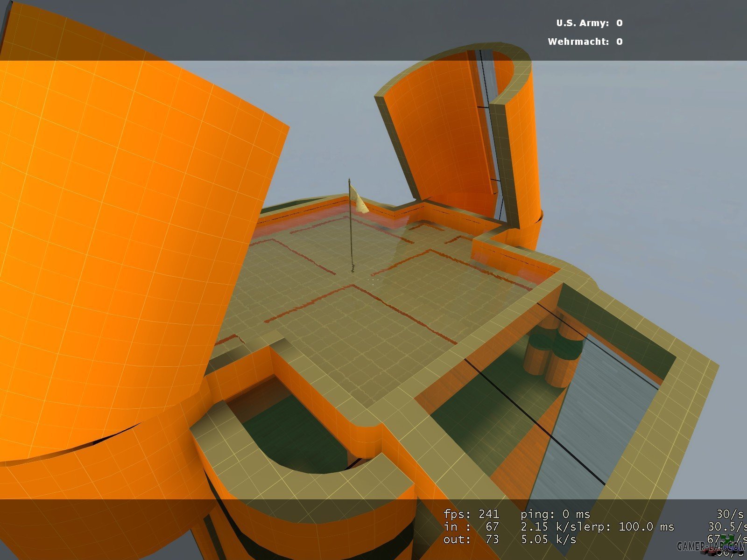The height and width of the screenshot is (560, 747).
Task: Click the GAMER-LAB.COM watermark logo
Action: point(710,546)
